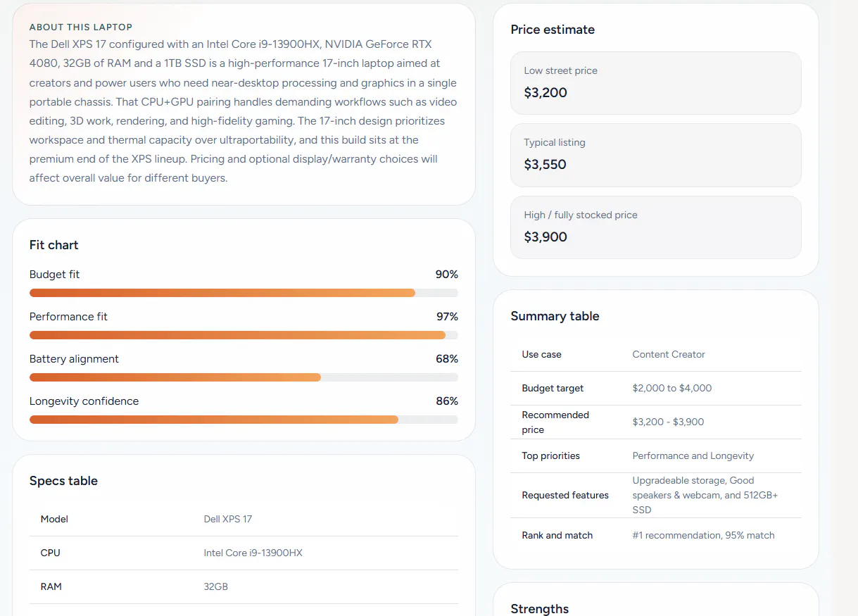
Task: Click the About This Laptop label
Action: click(81, 27)
